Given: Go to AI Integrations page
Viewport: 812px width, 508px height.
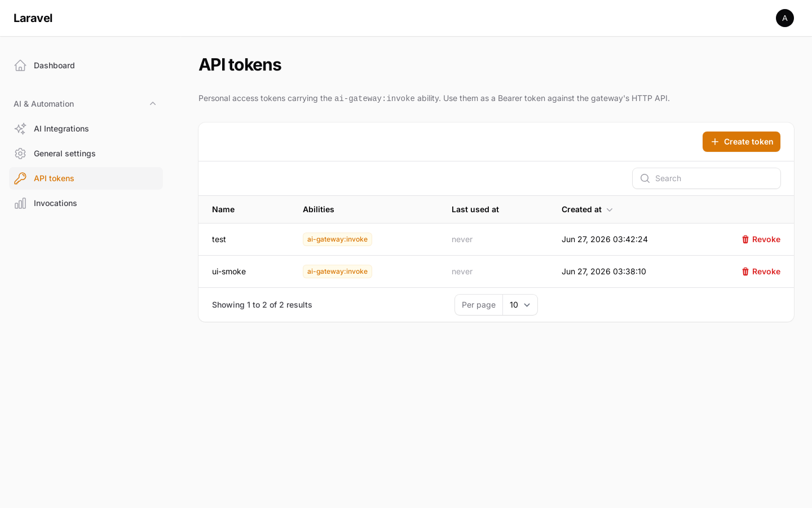Looking at the screenshot, I should (86, 129).
